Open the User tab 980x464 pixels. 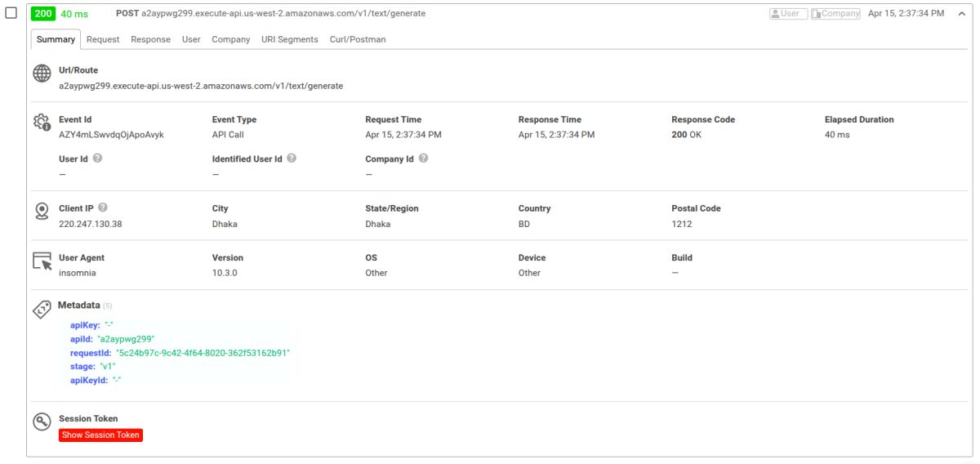pyautogui.click(x=191, y=39)
